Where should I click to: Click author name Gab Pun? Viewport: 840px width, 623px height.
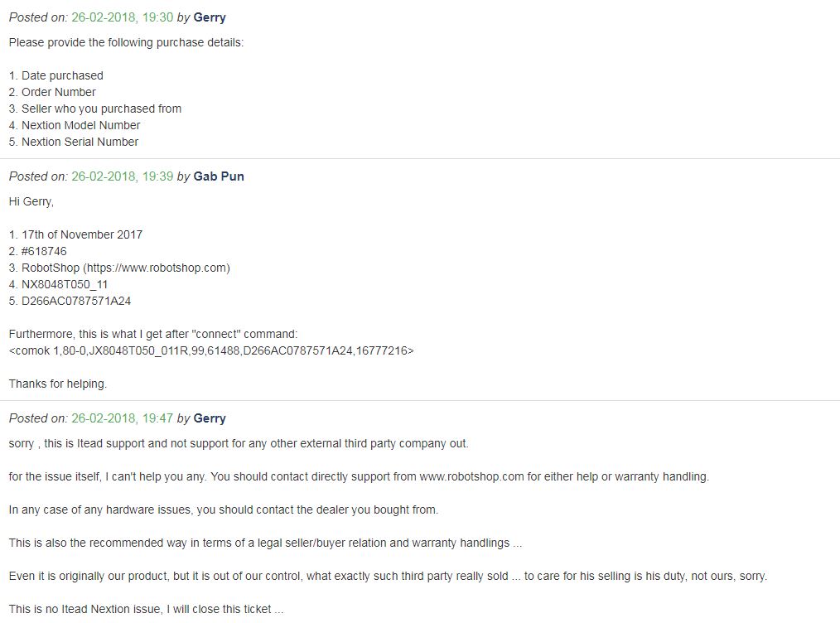pyautogui.click(x=219, y=176)
